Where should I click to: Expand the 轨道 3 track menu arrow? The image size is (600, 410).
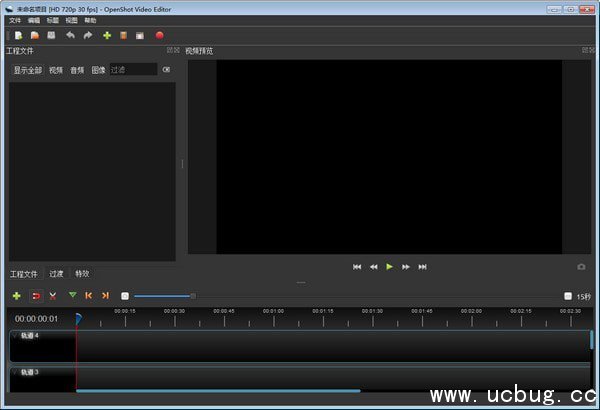pos(15,372)
